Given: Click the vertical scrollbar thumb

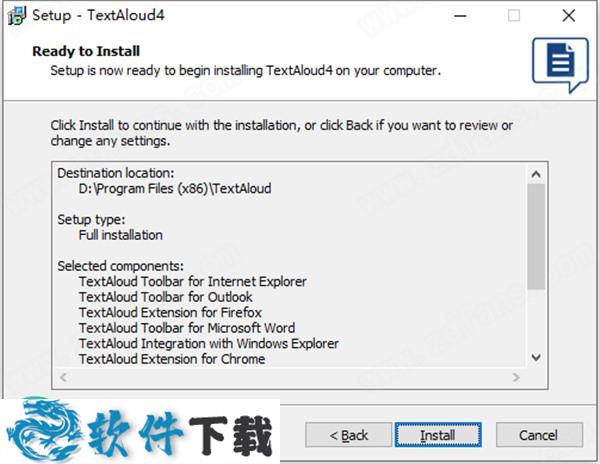Looking at the screenshot, I should 536,236.
